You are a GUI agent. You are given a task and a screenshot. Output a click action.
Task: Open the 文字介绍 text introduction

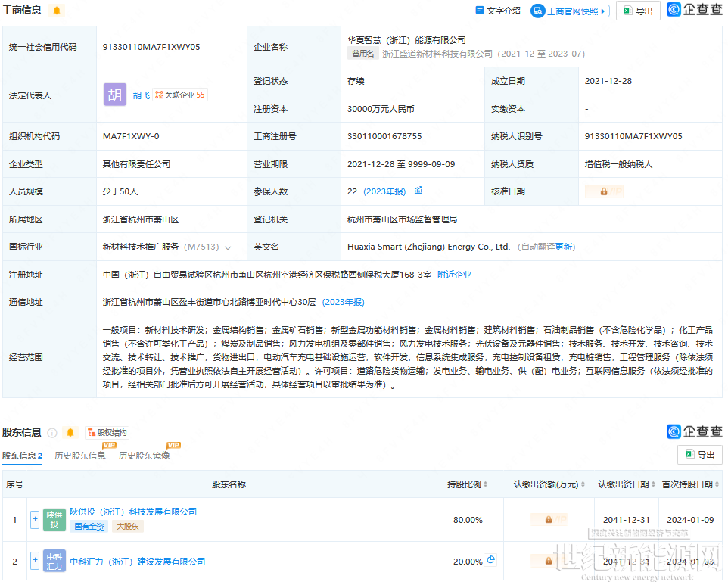pos(498,11)
